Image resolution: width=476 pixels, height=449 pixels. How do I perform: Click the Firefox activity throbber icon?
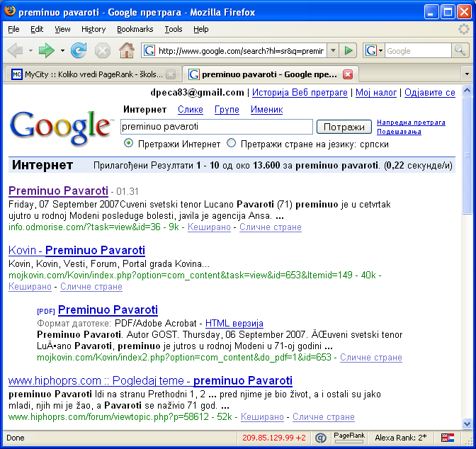(463, 29)
